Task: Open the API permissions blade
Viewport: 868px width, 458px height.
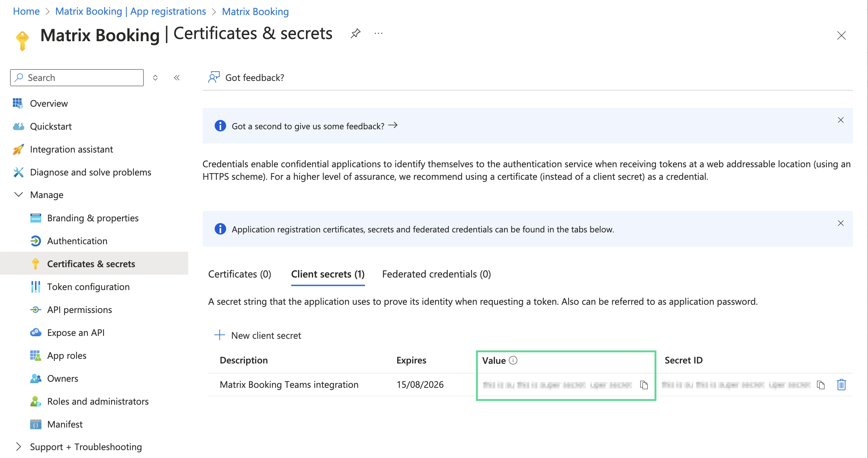Action: pos(79,309)
